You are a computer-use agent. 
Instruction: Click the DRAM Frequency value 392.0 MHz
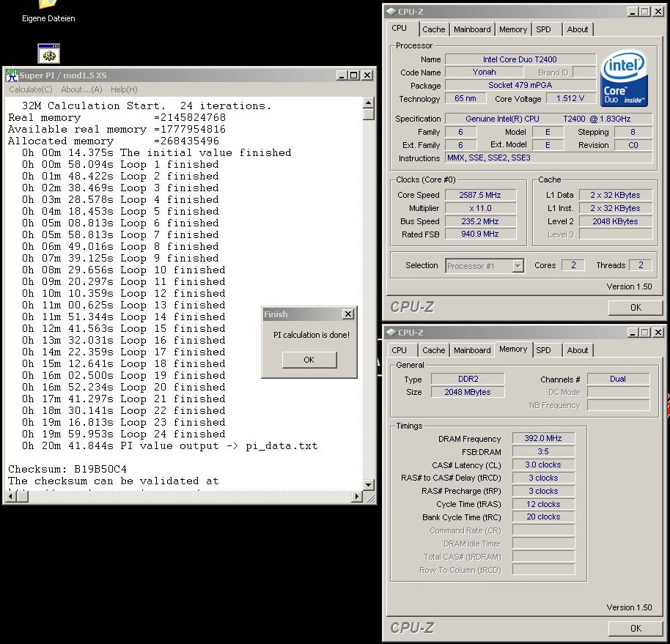pos(543,438)
